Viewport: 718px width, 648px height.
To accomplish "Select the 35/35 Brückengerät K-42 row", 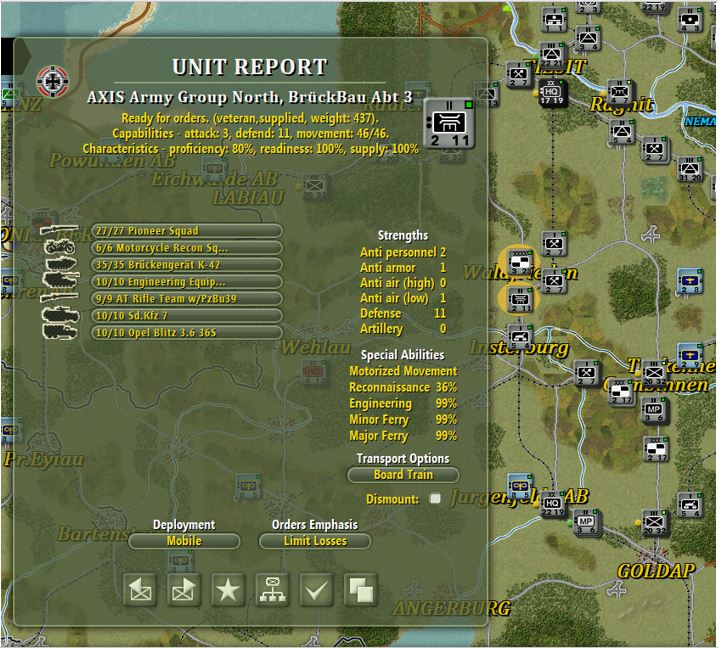I will pyautogui.click(x=187, y=265).
